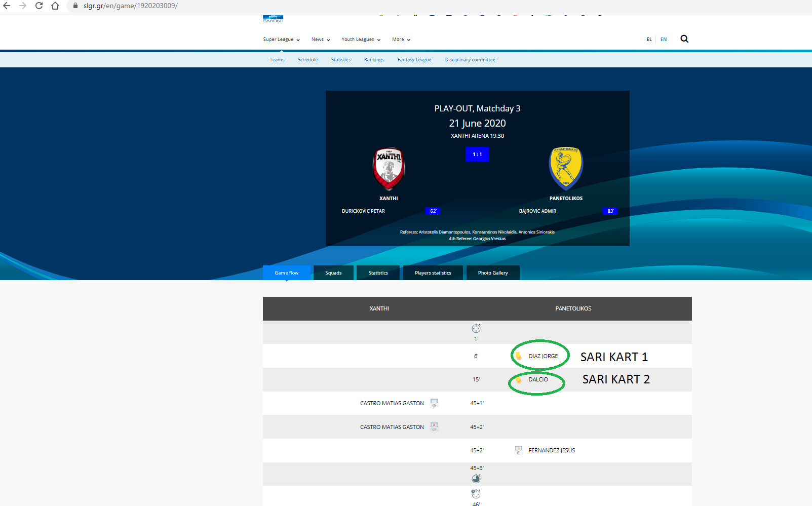Click missed penalty icon in CASTRO 45+2' row
The image size is (812, 506).
click(434, 427)
